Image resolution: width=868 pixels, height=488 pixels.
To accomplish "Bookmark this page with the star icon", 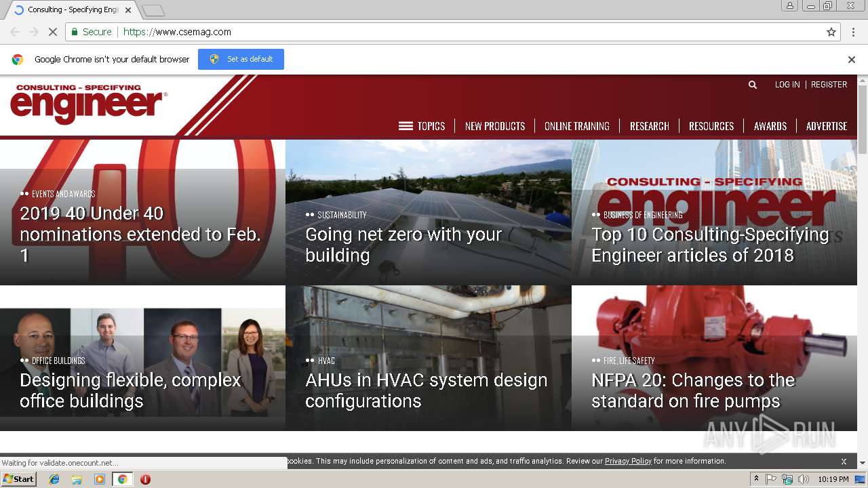I will (x=831, y=32).
